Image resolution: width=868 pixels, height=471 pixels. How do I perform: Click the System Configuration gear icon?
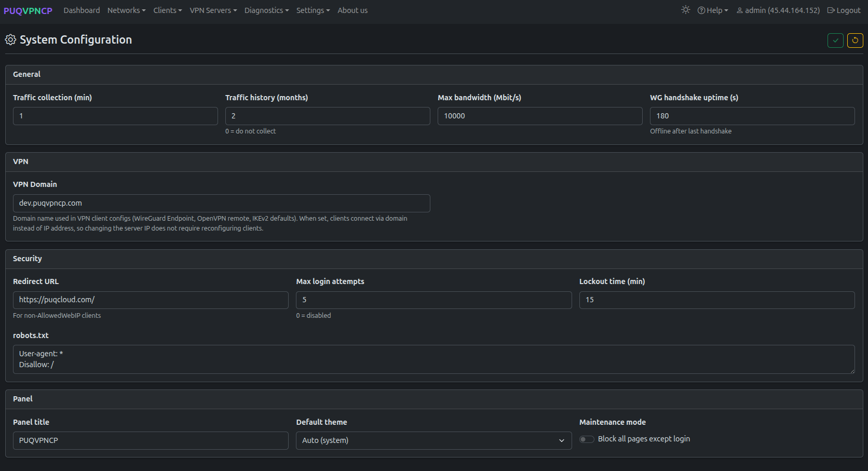[x=10, y=39]
